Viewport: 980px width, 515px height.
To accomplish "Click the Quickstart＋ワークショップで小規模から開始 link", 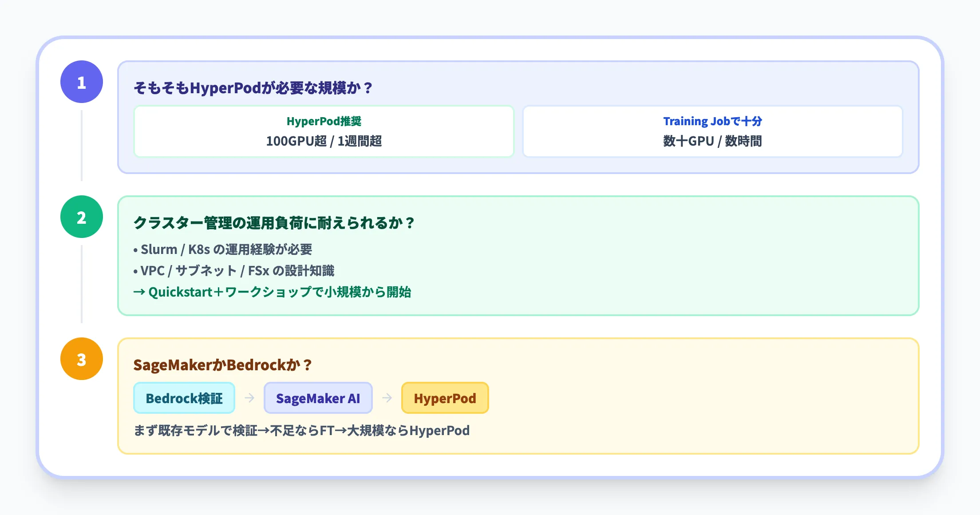I will [x=273, y=292].
